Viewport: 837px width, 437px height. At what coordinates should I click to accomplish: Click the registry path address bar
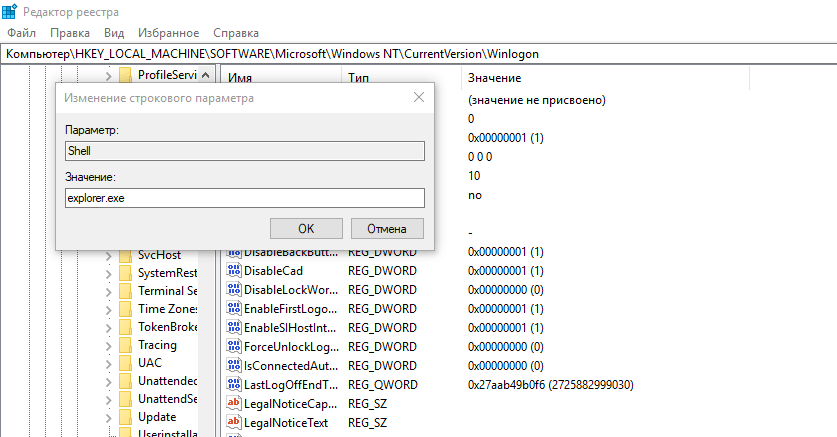(x=418, y=54)
